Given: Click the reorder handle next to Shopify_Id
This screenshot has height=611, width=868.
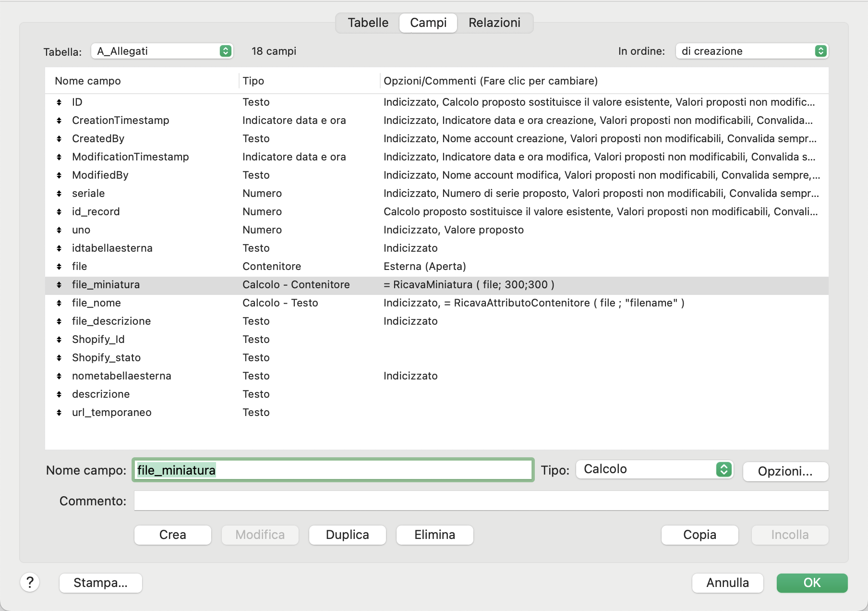Looking at the screenshot, I should 59,339.
